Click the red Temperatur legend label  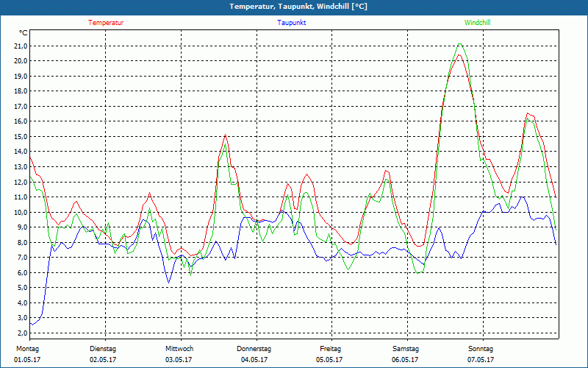(x=106, y=23)
